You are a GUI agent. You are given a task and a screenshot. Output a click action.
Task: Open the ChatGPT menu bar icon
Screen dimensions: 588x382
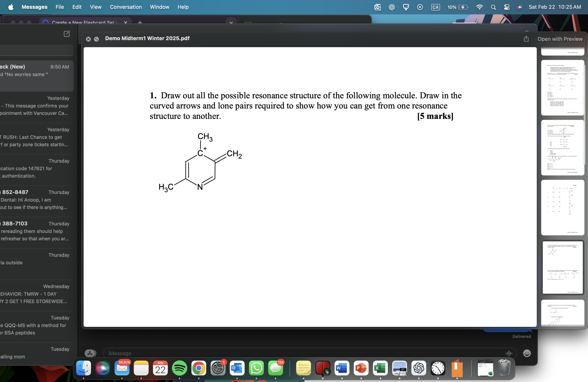pos(392,7)
